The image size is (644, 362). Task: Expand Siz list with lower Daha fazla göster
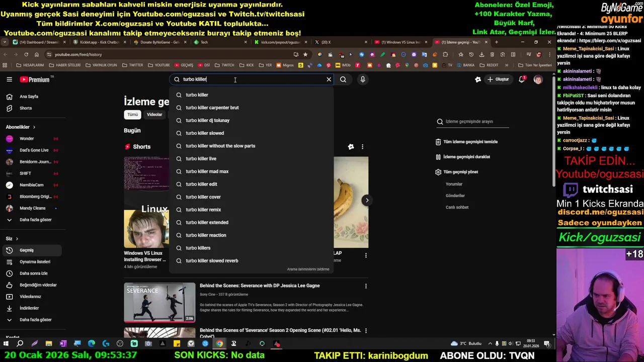(33, 320)
